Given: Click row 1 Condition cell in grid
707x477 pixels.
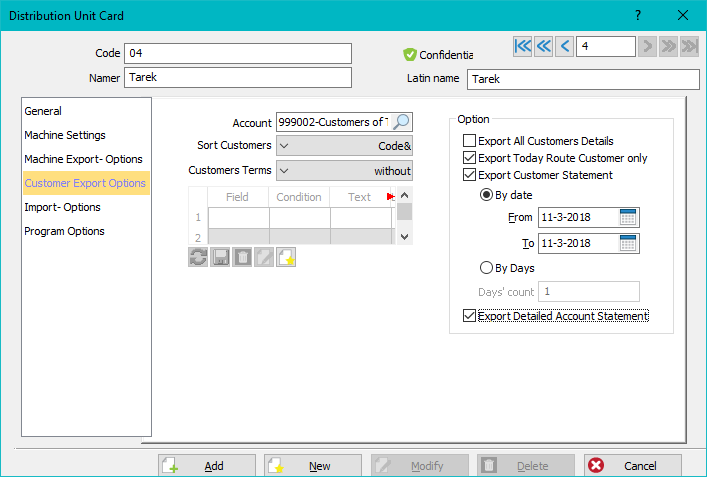Looking at the screenshot, I should [x=300, y=218].
